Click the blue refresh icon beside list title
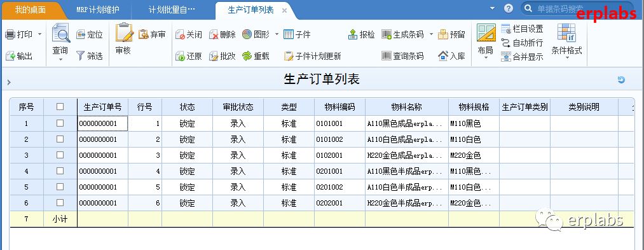 pyautogui.click(x=621, y=80)
